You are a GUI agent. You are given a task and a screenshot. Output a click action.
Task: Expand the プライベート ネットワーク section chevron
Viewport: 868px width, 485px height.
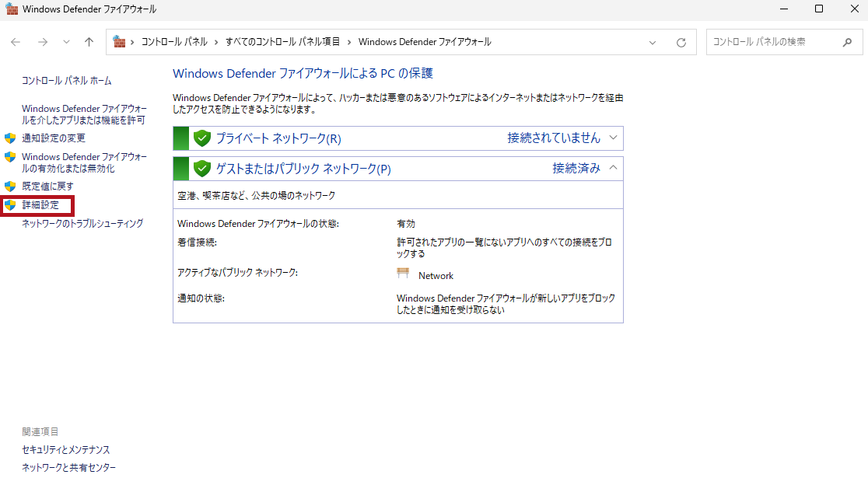click(x=613, y=138)
